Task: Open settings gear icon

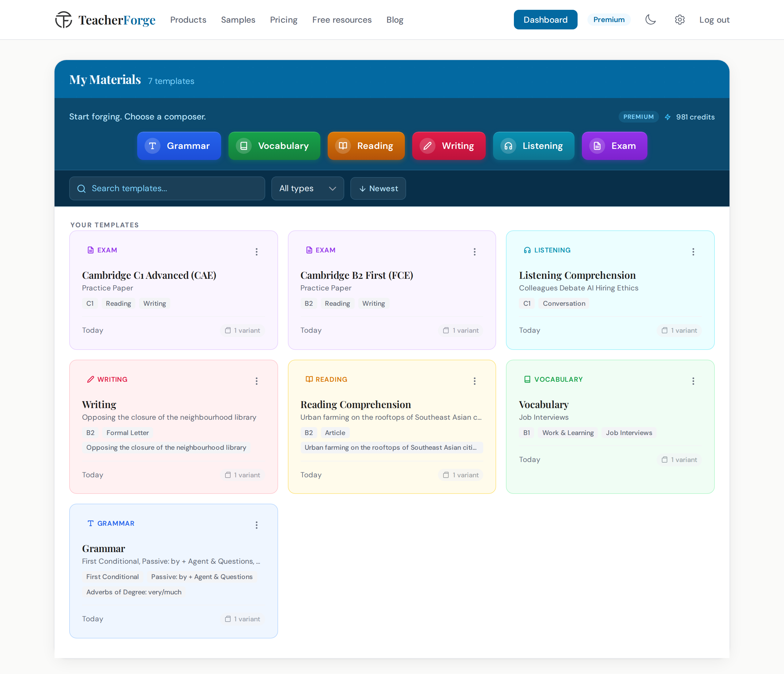Action: 680,20
